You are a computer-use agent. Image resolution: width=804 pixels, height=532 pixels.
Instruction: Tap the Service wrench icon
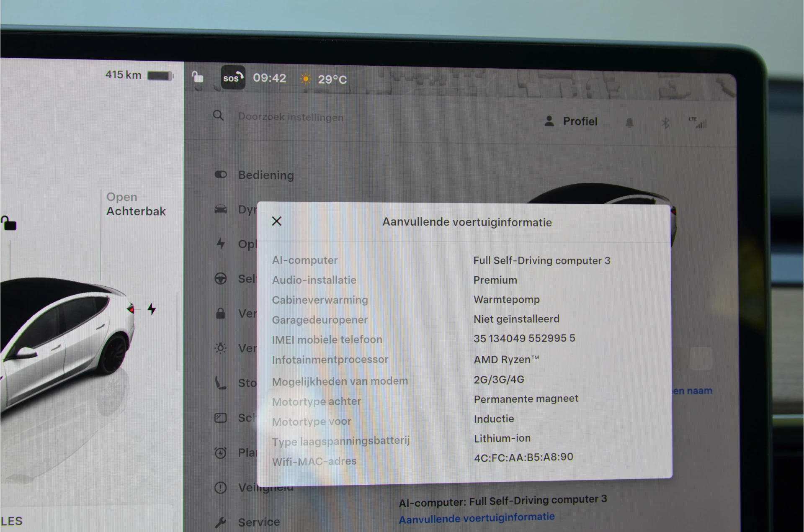point(221,522)
